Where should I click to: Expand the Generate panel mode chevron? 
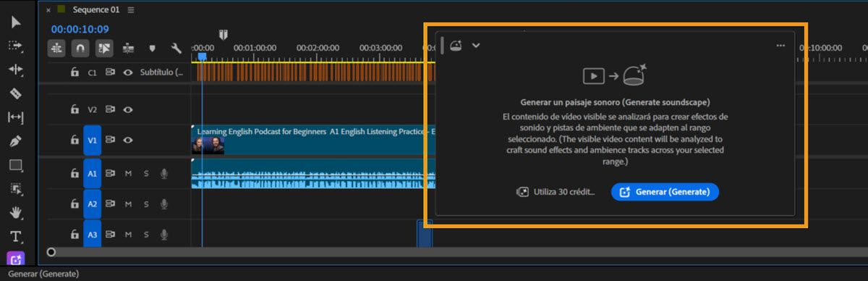click(476, 45)
